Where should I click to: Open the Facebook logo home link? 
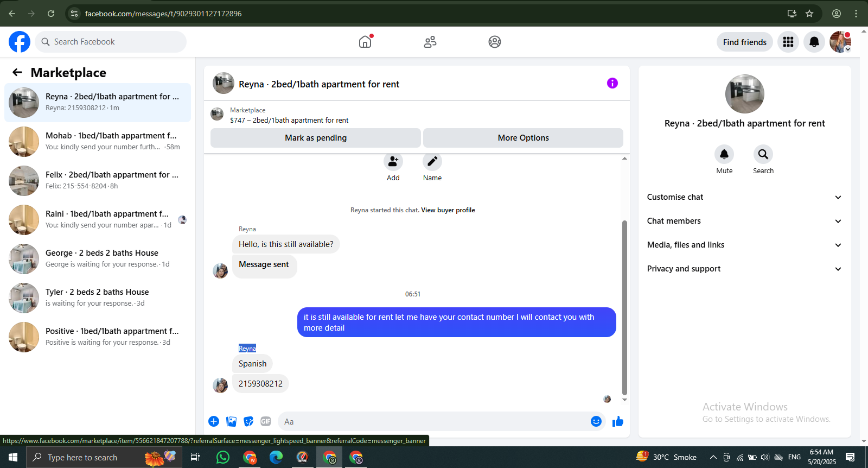coord(20,42)
